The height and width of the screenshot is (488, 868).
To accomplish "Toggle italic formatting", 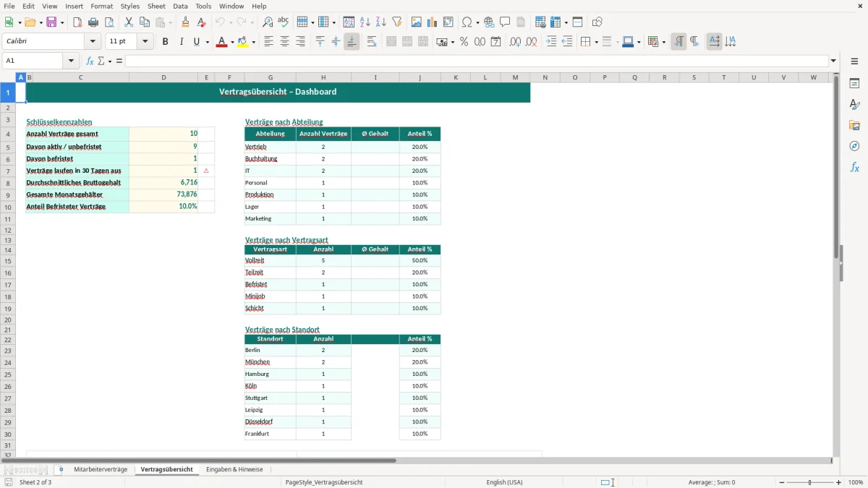I will [181, 42].
